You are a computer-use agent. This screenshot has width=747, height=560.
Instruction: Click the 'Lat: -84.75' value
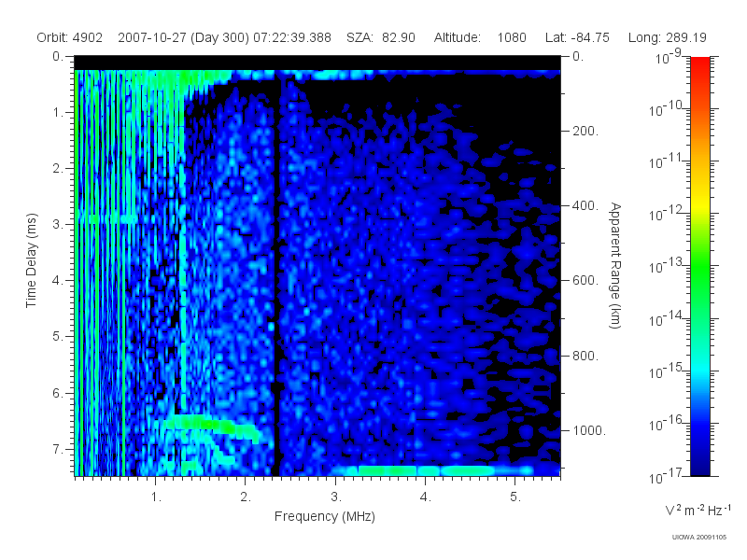point(577,37)
